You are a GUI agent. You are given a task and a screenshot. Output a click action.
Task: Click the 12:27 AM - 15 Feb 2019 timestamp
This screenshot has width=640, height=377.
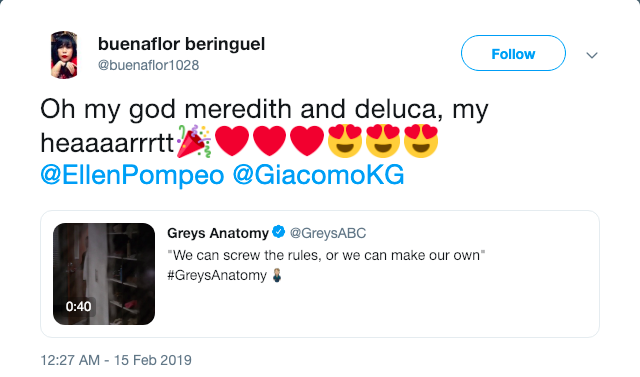pos(116,360)
